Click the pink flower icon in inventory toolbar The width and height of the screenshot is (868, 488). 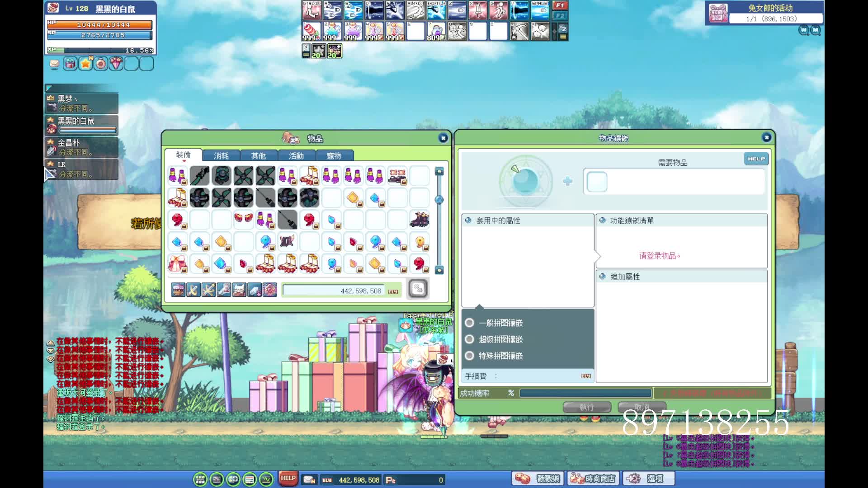pos(270,290)
